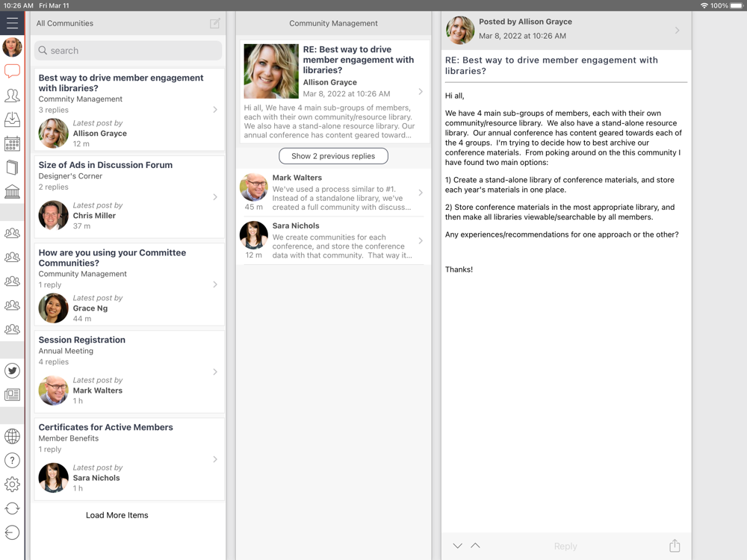
Task: Open your profile photo in the sidebar
Action: (x=12, y=47)
